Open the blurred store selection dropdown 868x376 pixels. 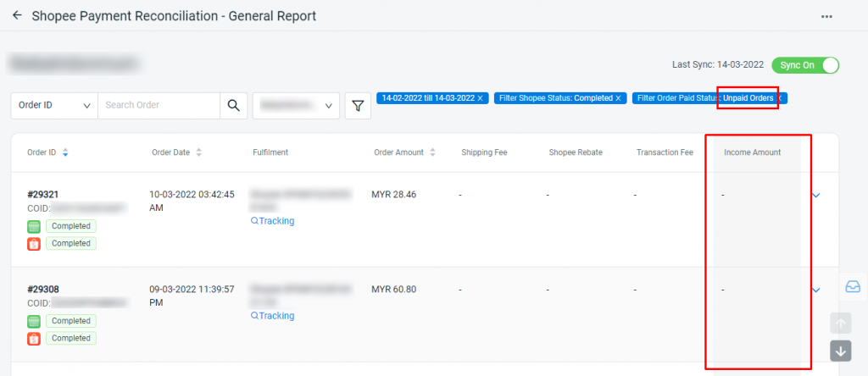tap(296, 106)
